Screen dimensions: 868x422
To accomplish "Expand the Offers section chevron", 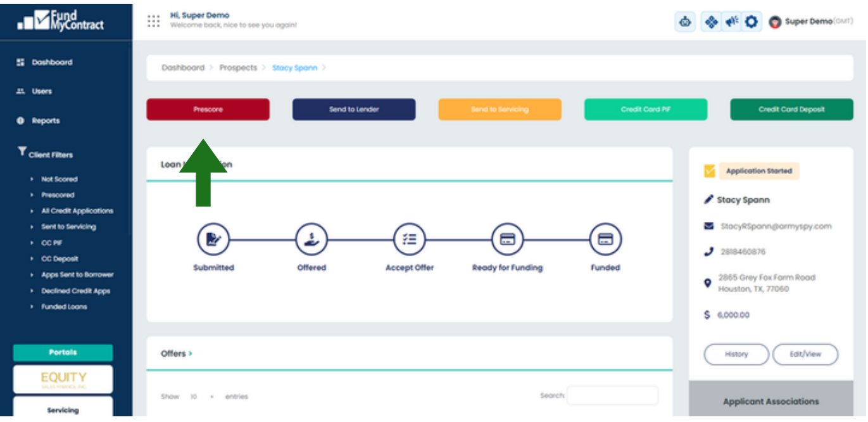I will 191,354.
